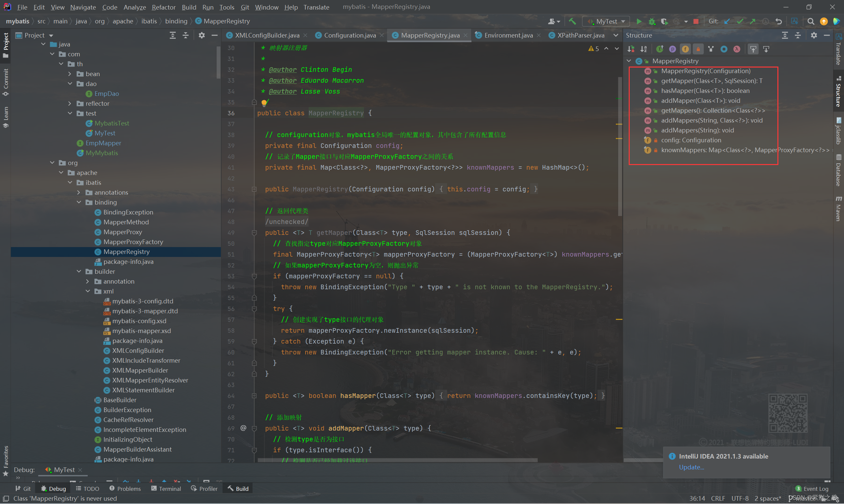The image size is (844, 504).
Task: Toggle Autoscroll from Source in Structure
Action: click(766, 49)
